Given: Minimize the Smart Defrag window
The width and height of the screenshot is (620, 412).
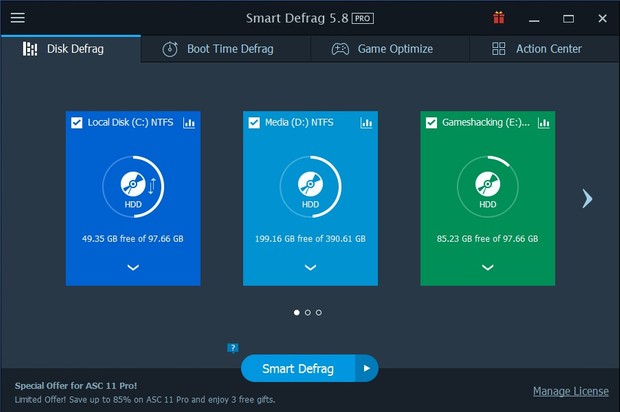Looking at the screenshot, I should (534, 19).
